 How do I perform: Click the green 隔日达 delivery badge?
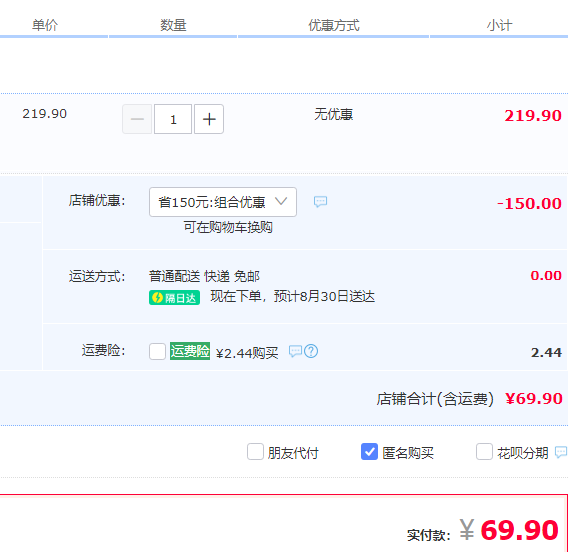click(x=174, y=298)
